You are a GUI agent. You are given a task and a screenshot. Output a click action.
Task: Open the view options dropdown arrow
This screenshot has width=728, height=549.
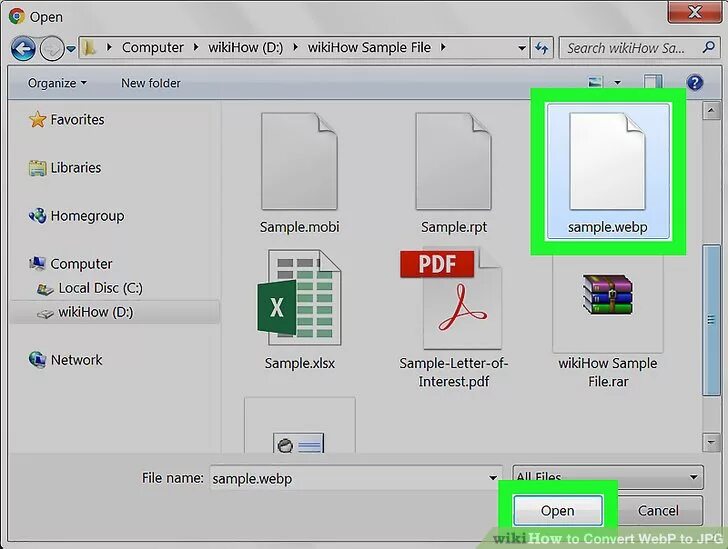618,83
